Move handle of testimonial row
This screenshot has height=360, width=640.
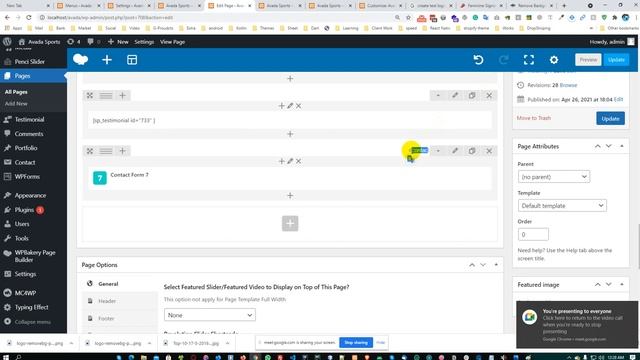(x=90, y=95)
